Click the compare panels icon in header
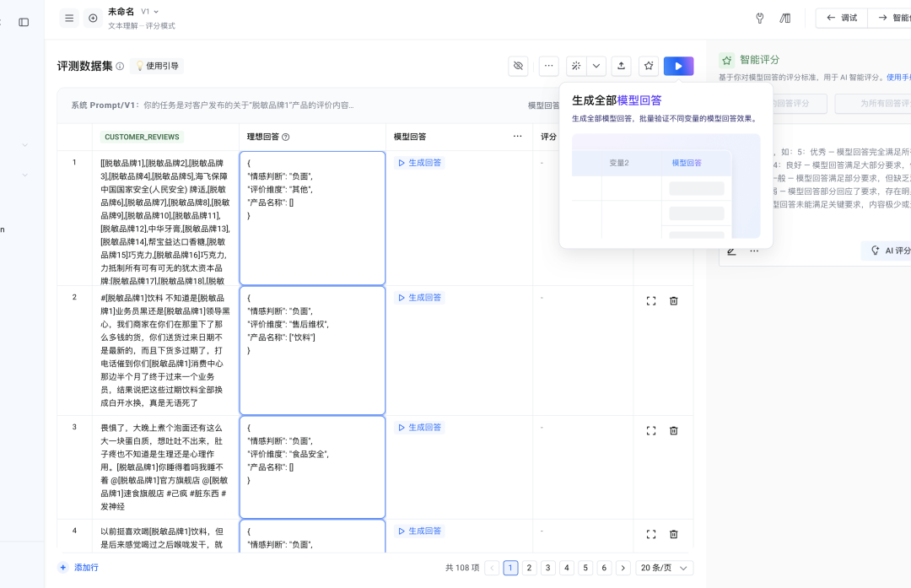The width and height of the screenshot is (911, 588). pyautogui.click(x=785, y=19)
